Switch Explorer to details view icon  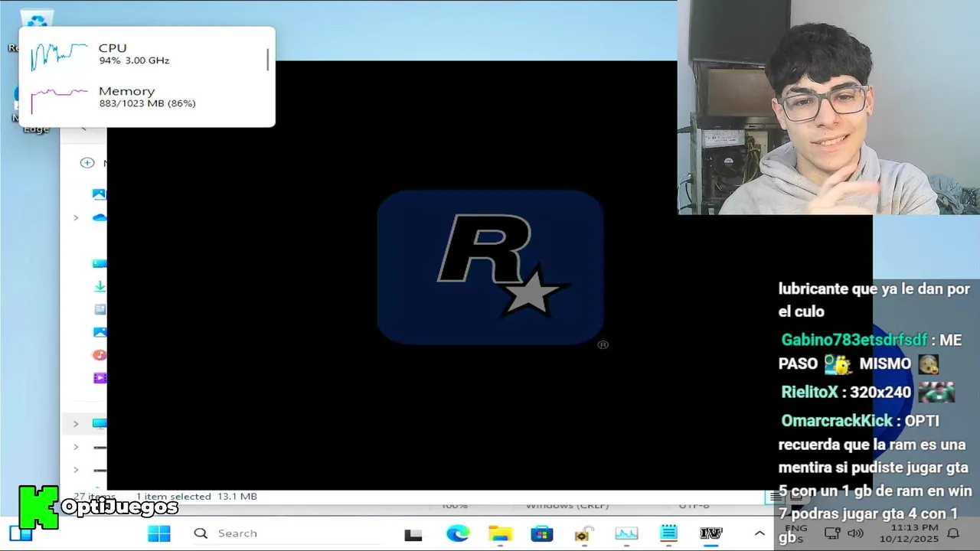[x=776, y=497]
